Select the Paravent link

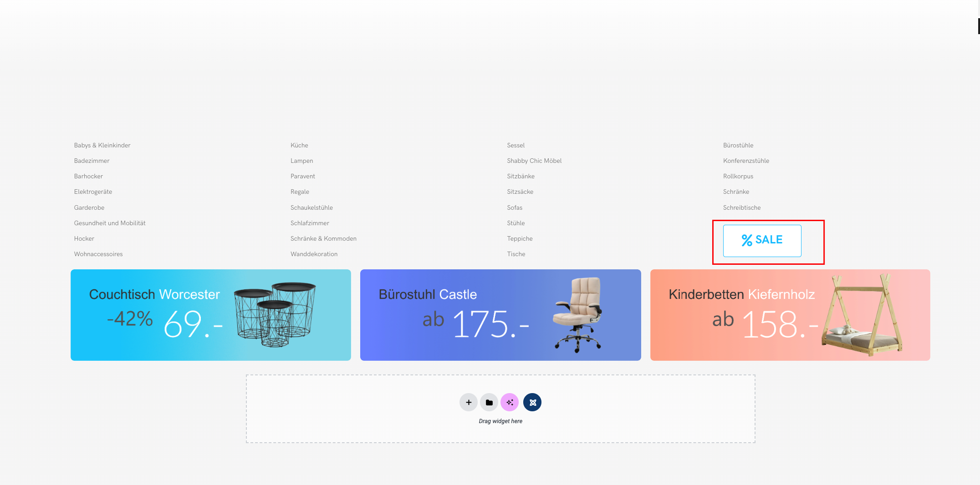[303, 176]
